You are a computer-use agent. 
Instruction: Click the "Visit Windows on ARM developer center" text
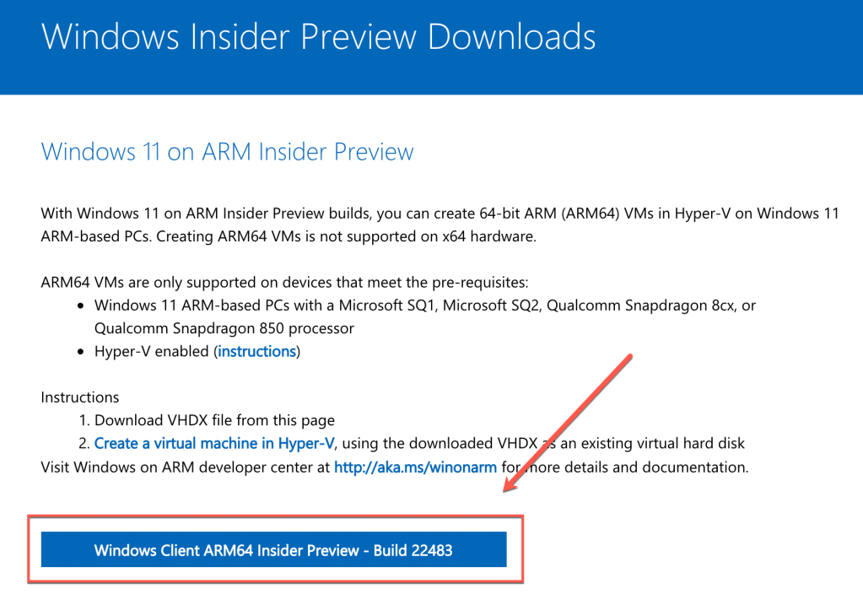(x=185, y=467)
